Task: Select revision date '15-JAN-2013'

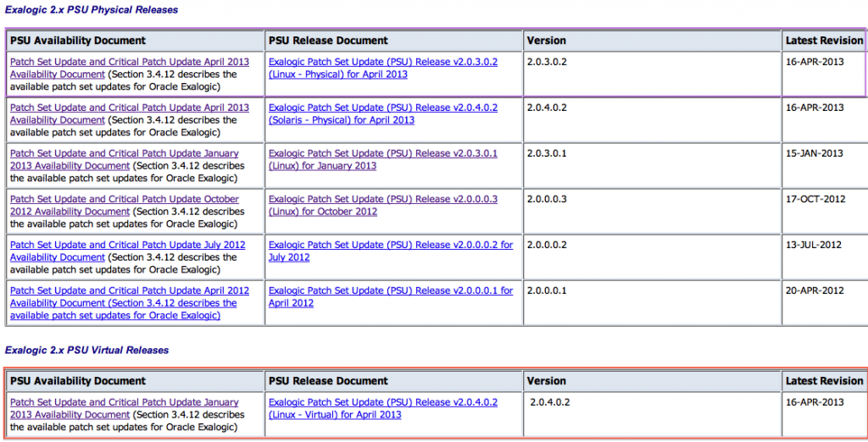Action: point(815,153)
